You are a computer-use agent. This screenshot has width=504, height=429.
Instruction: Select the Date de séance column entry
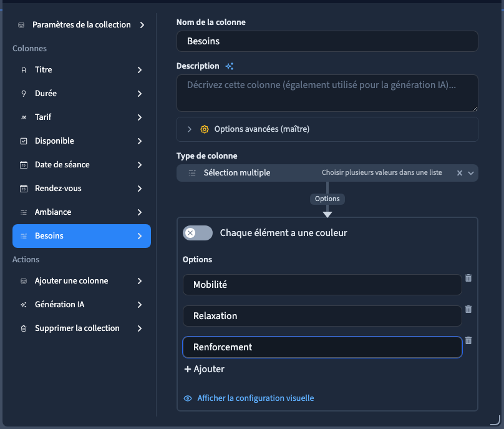(82, 165)
